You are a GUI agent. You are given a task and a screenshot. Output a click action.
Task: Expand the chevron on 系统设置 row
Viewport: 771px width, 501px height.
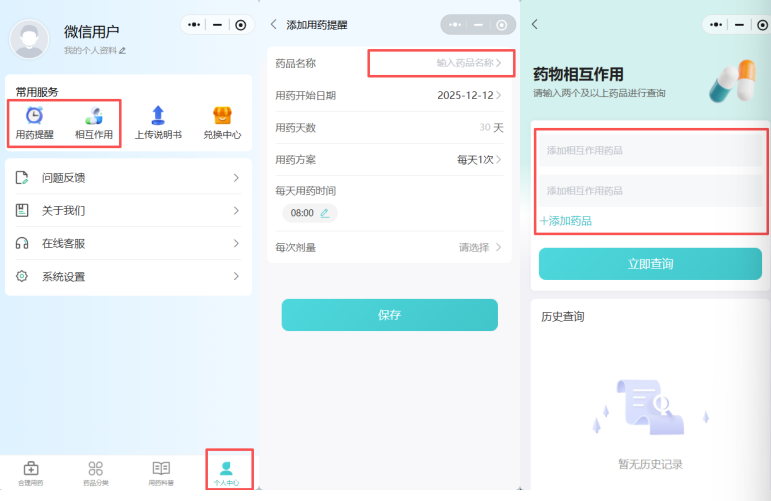(237, 276)
